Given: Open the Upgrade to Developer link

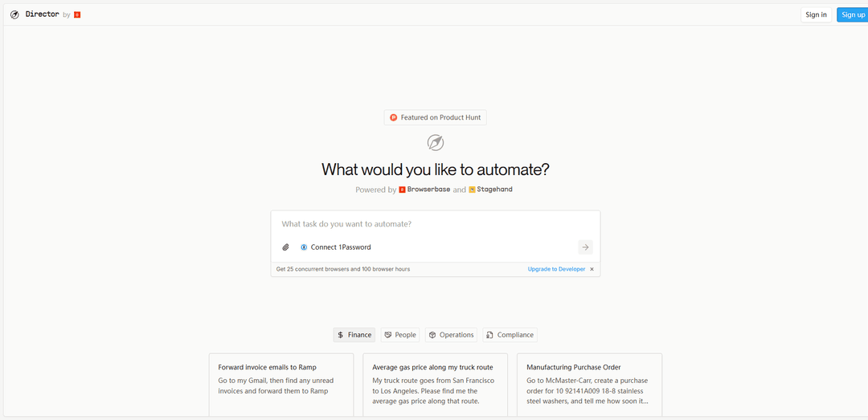Looking at the screenshot, I should tap(556, 269).
